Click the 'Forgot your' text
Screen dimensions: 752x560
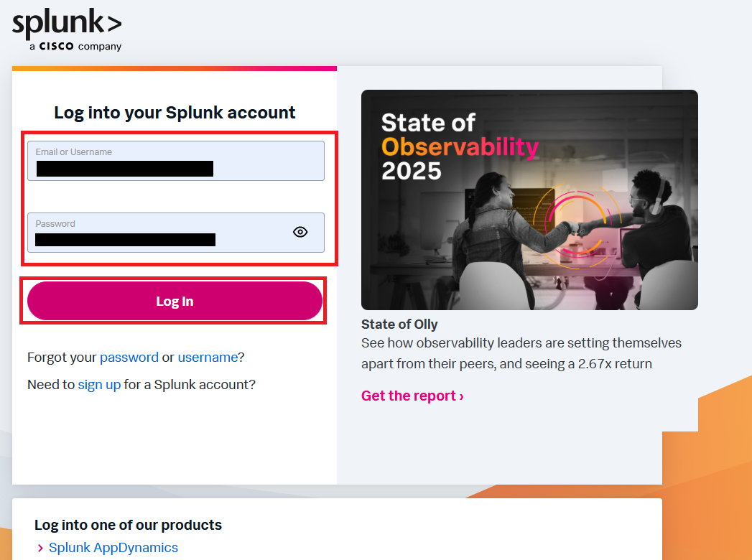click(62, 357)
